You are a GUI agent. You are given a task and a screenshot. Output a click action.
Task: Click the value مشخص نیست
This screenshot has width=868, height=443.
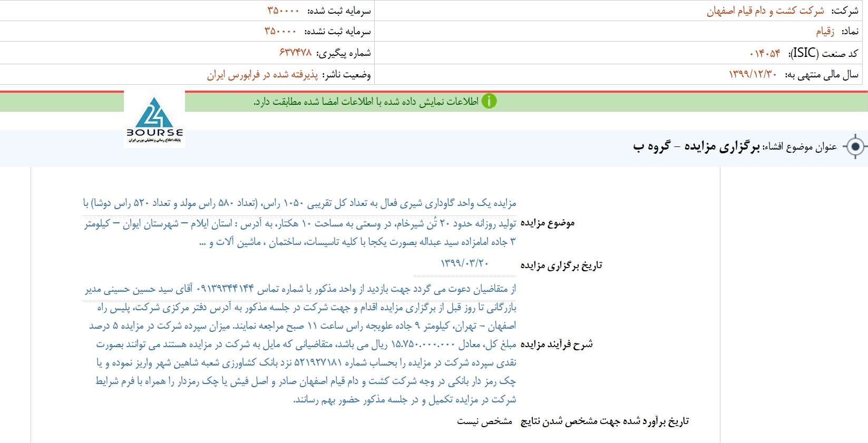(484, 421)
